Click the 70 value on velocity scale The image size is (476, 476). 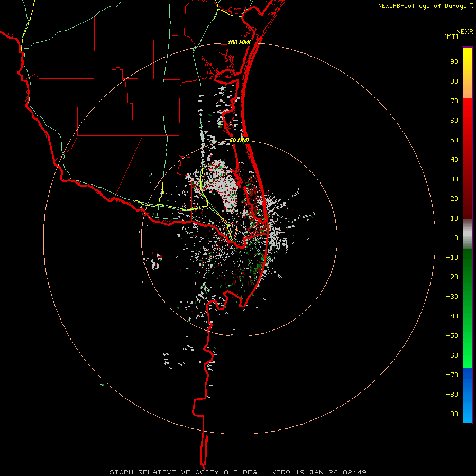coord(454,101)
